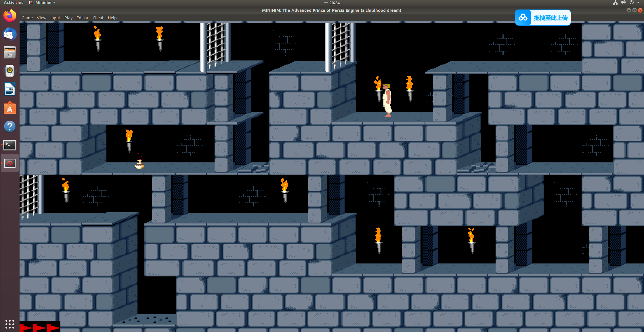Launch Thunderbird mail from the dock

pos(10,34)
